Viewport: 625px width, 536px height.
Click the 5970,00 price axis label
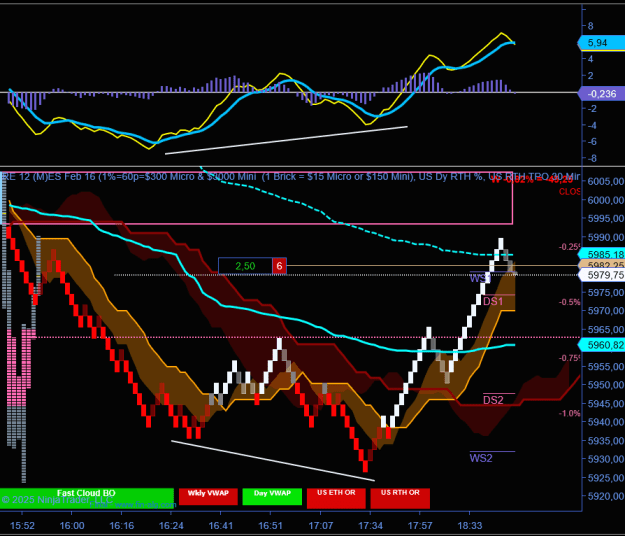tap(605, 311)
